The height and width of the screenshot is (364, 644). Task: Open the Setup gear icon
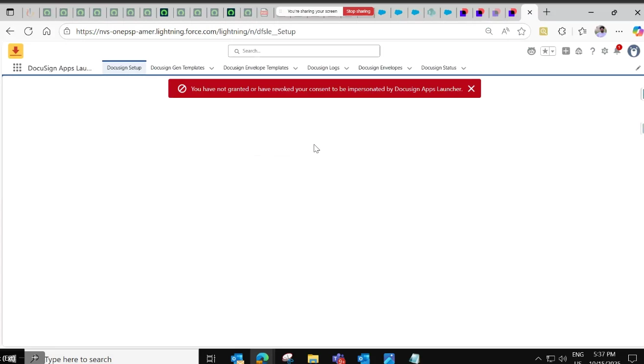(605, 51)
